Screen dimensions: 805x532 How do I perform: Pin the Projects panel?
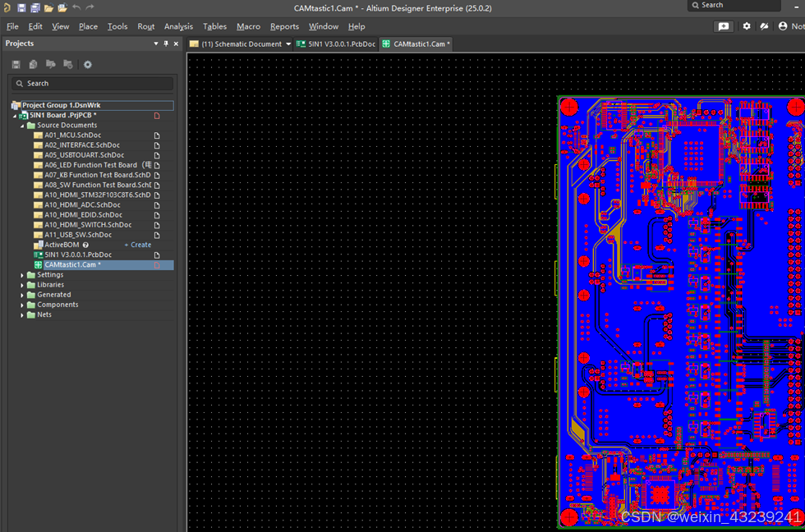[x=166, y=44]
